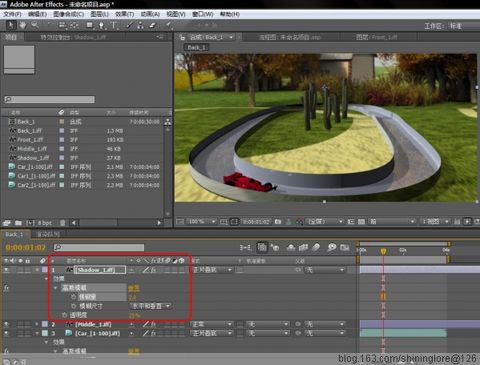
Task: Expand the Middle_1.iff layer twirl arrow
Action: (37, 324)
